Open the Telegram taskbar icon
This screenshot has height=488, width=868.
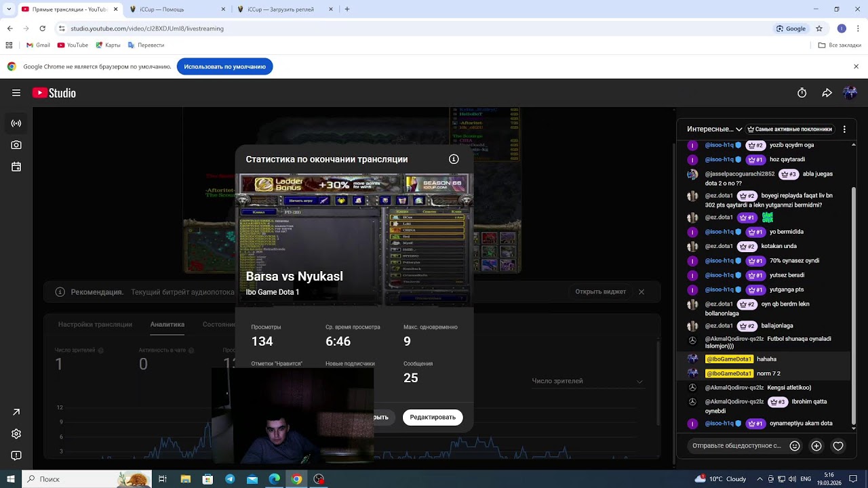point(230,479)
